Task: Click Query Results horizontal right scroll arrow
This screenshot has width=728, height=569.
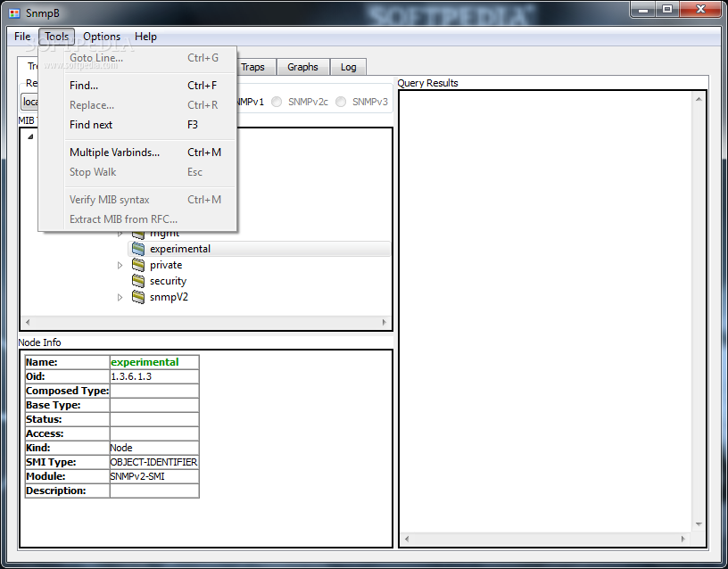Action: [x=683, y=539]
